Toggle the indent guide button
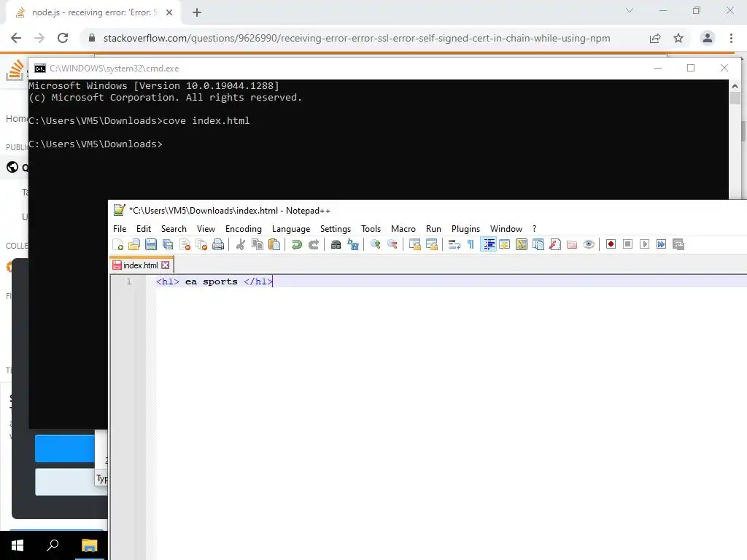The image size is (747, 560). point(488,244)
